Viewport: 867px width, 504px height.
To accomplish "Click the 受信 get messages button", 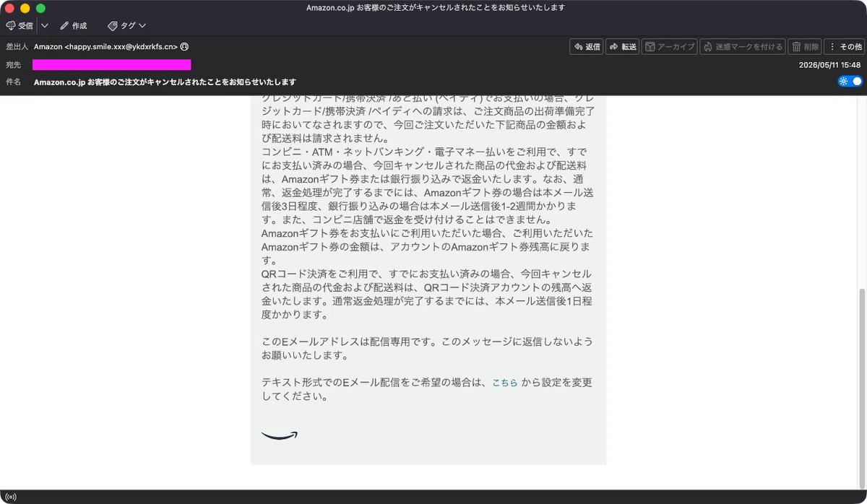I will tap(20, 25).
